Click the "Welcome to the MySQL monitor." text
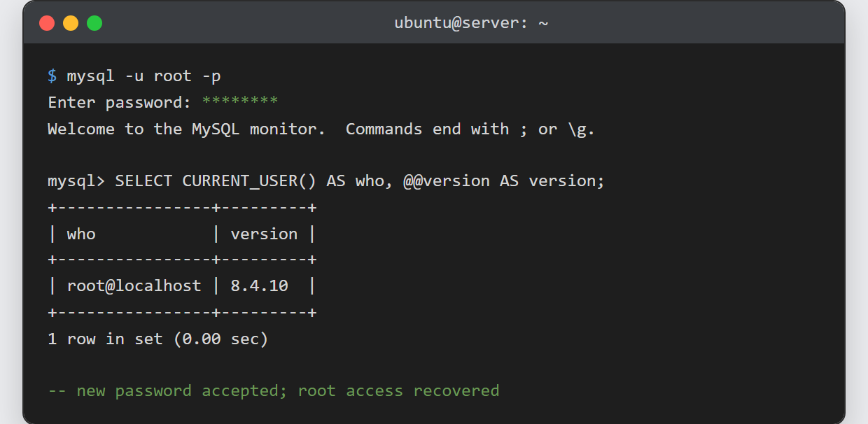This screenshot has width=868, height=424. click(x=186, y=129)
